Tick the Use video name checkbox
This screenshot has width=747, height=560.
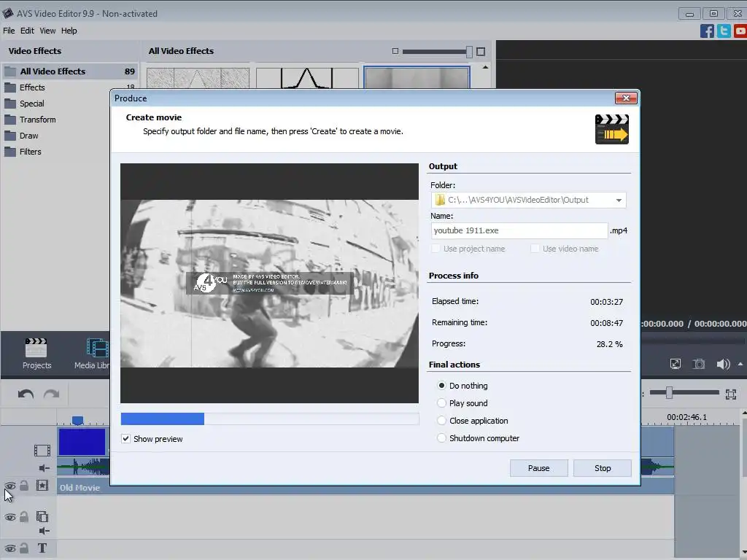(x=535, y=248)
